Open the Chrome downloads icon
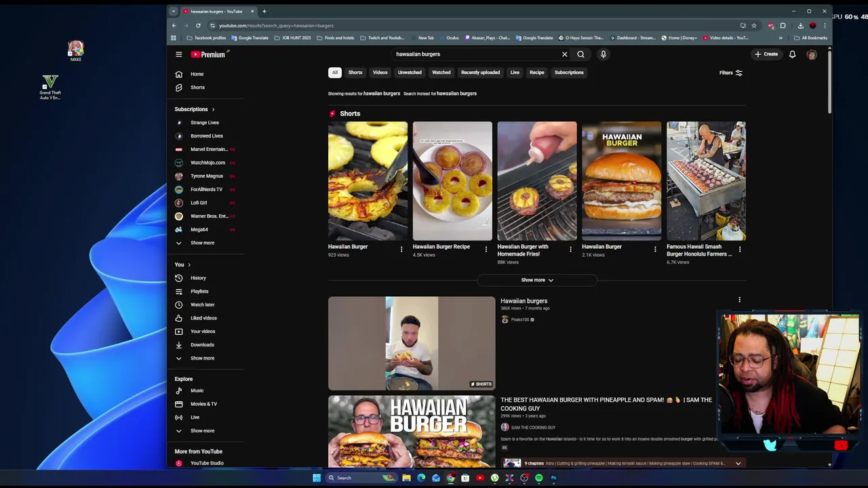Viewport: 868px width, 488px height. (x=800, y=26)
